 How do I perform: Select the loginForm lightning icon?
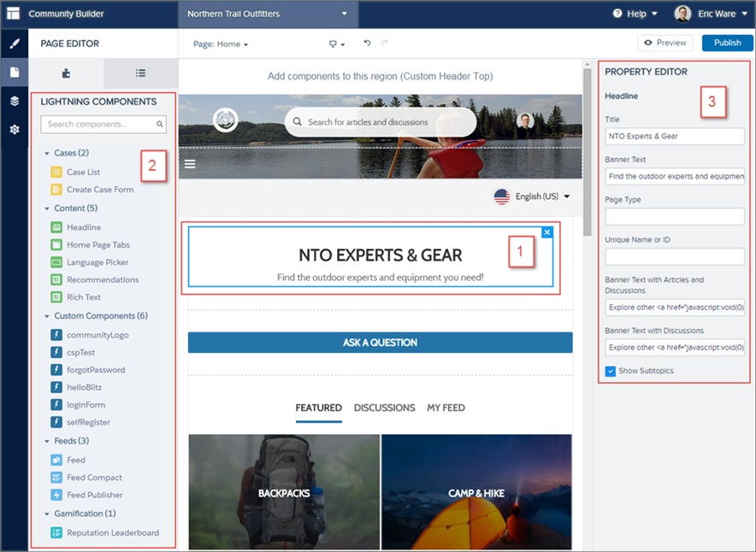[x=56, y=405]
